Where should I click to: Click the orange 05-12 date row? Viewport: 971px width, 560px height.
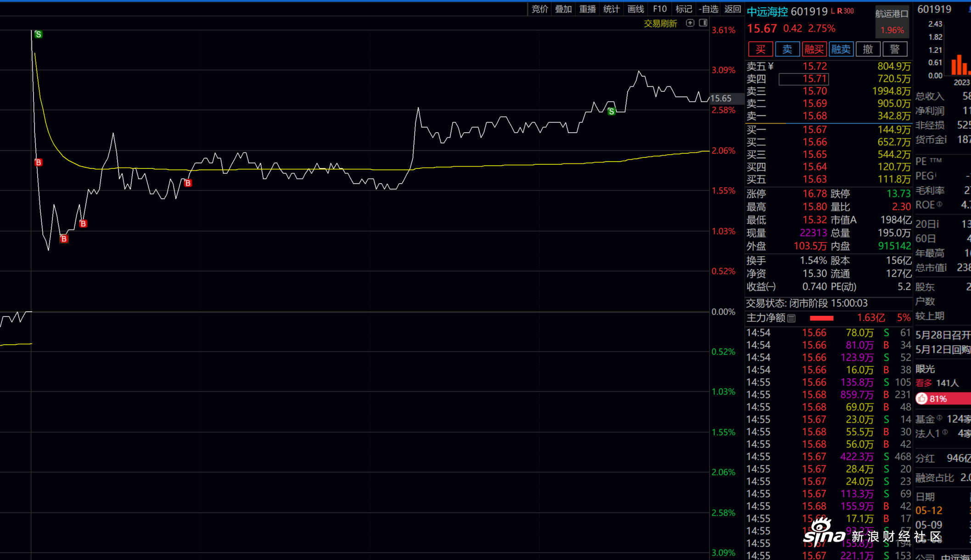[x=943, y=510]
